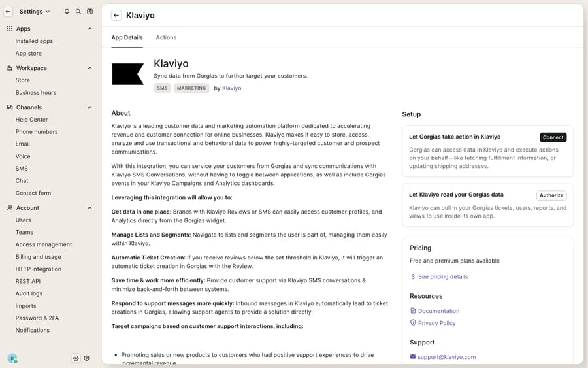Click the Authorize button for Klaviyo

551,195
